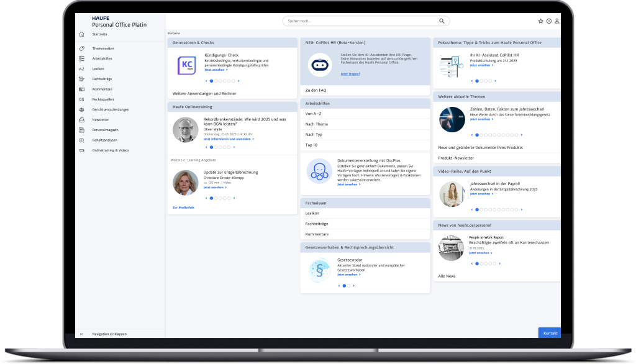
Task: Open Themenseiten in the sidebar menu
Action: (x=102, y=48)
